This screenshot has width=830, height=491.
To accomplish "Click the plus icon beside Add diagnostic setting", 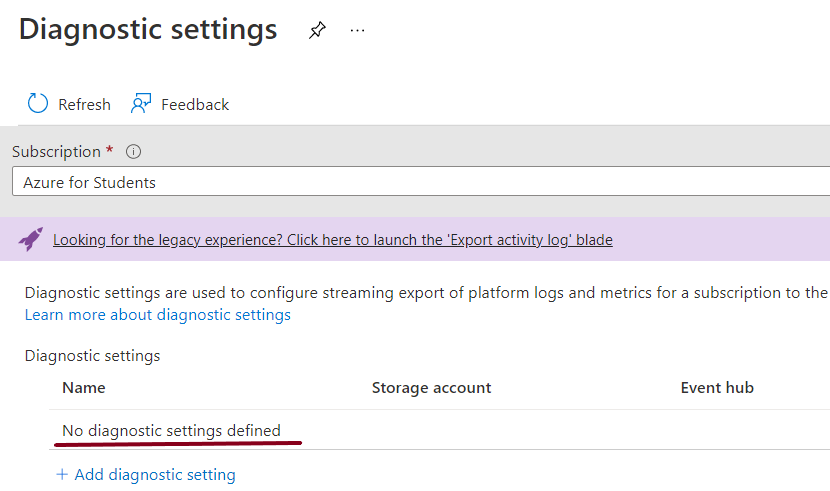I will (x=62, y=475).
